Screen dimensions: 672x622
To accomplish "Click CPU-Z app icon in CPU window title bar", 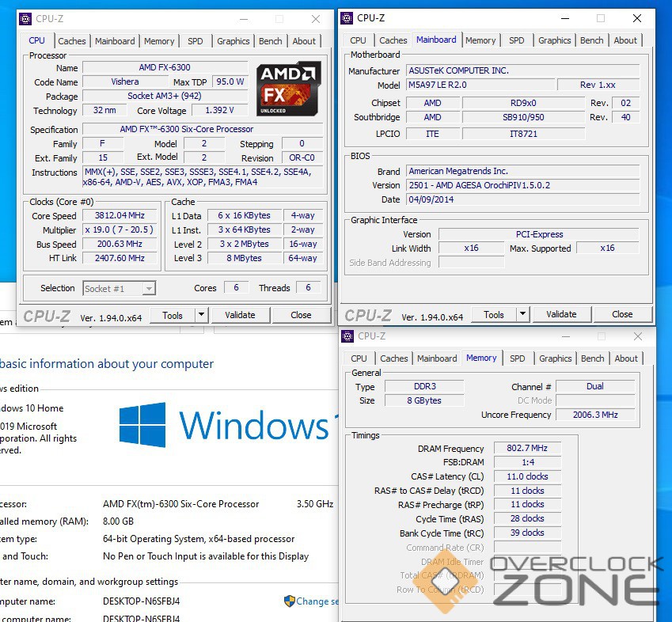I will point(25,19).
